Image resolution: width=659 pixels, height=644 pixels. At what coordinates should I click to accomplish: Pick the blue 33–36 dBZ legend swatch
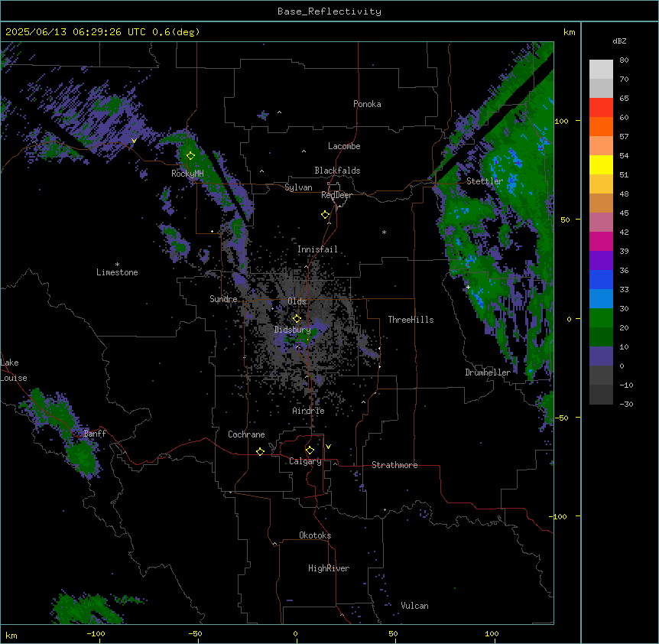coord(601,279)
